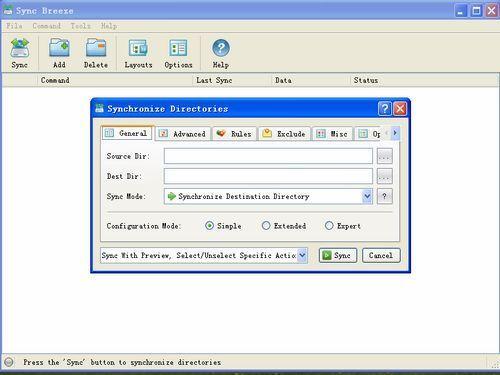
Task: Open the Command menu
Action: tap(47, 26)
